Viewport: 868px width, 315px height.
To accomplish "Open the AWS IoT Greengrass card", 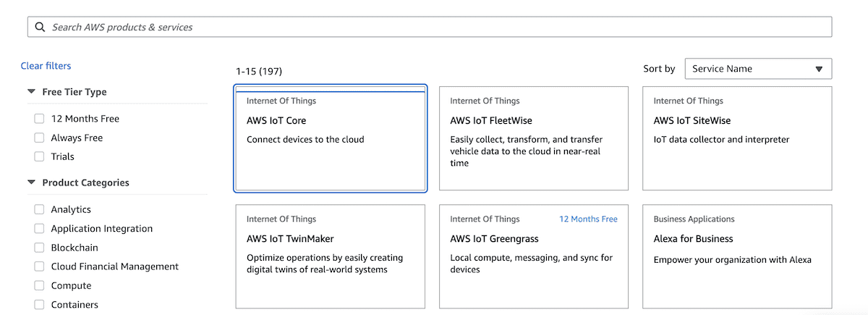I will tap(534, 256).
